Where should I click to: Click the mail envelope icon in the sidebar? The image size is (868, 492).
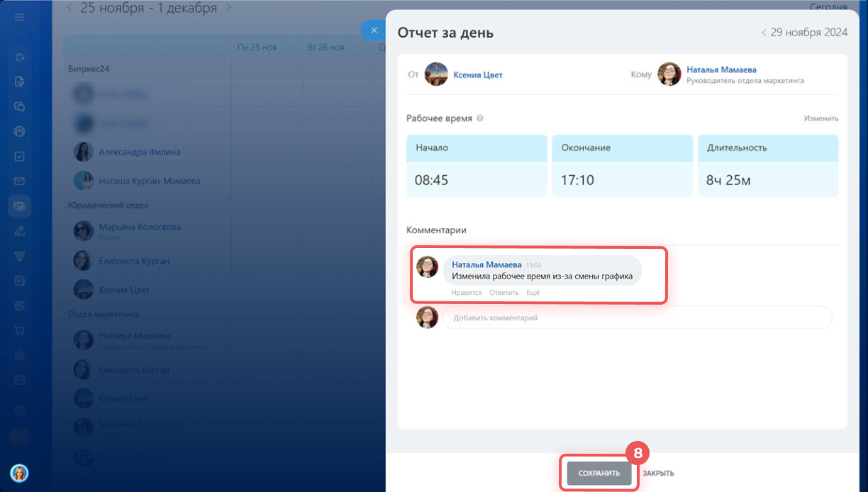pyautogui.click(x=19, y=181)
